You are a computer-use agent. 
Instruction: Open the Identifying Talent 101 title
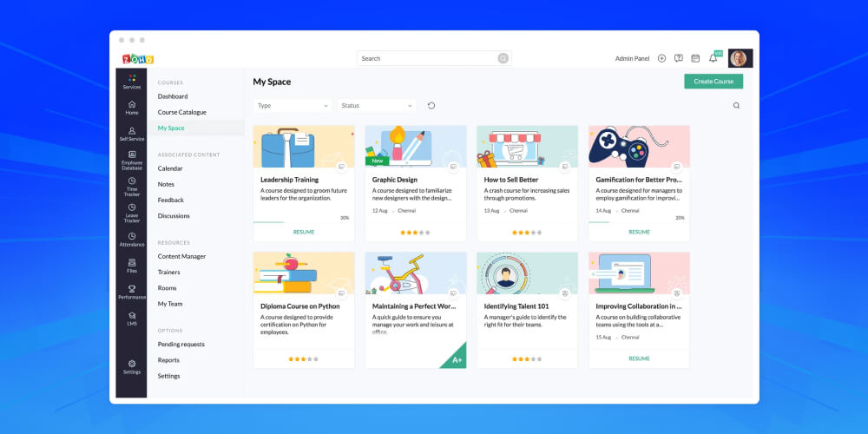(516, 306)
